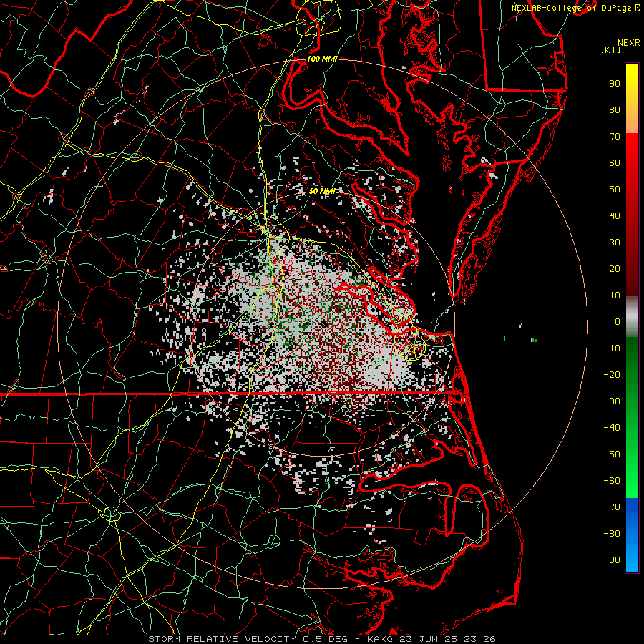This screenshot has height=644, width=644.
Task: Click the NEXR label above the color scale
Action: click(x=629, y=43)
